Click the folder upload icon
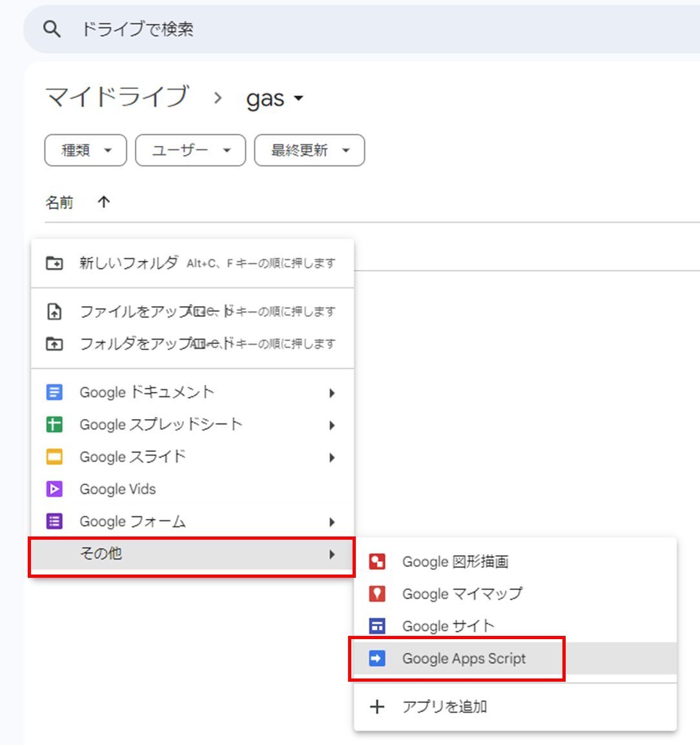Viewport: 700px width, 745px height. (x=54, y=343)
